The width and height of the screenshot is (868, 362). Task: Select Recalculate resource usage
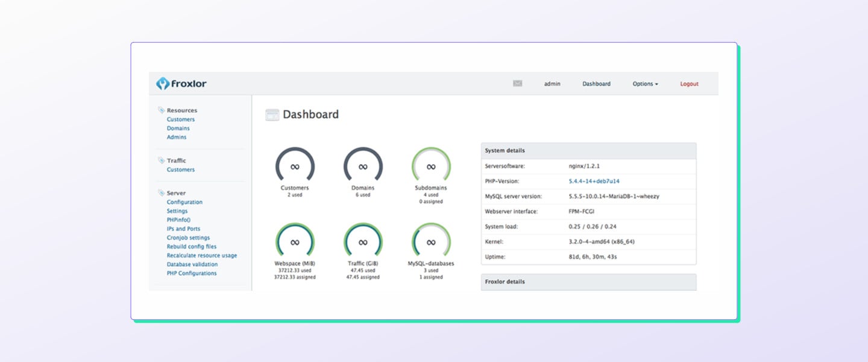coord(202,255)
